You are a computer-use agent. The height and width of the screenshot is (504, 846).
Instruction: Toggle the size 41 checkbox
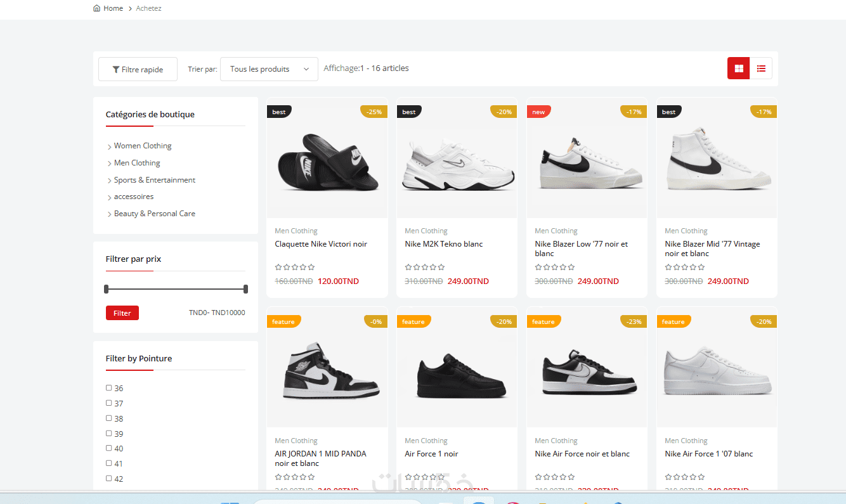pos(108,463)
